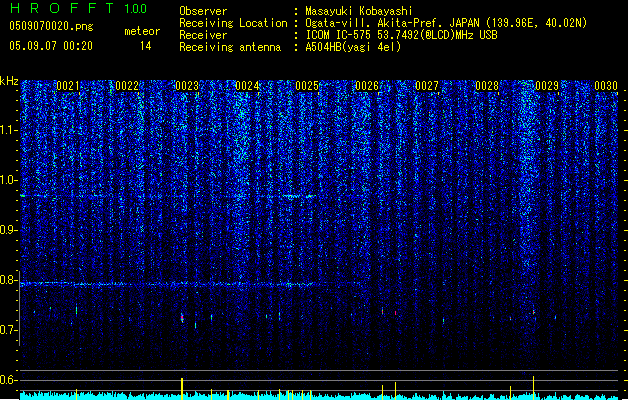The image size is (629, 400).
Task: Click the meteor count value 14
Action: point(146,46)
